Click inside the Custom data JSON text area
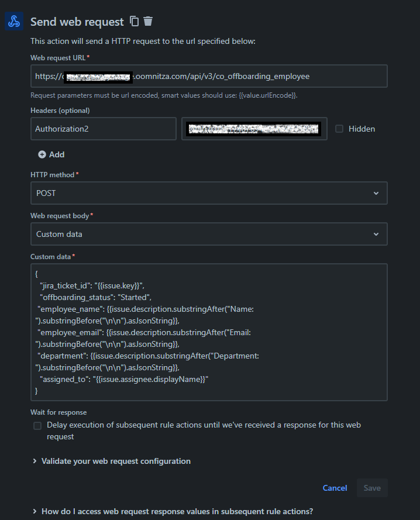Image resolution: width=420 pixels, height=520 pixels. [208, 332]
